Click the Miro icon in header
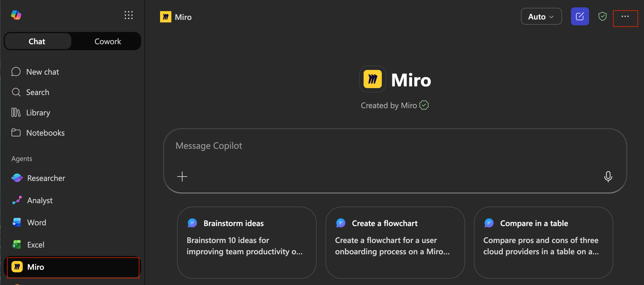 (x=166, y=17)
